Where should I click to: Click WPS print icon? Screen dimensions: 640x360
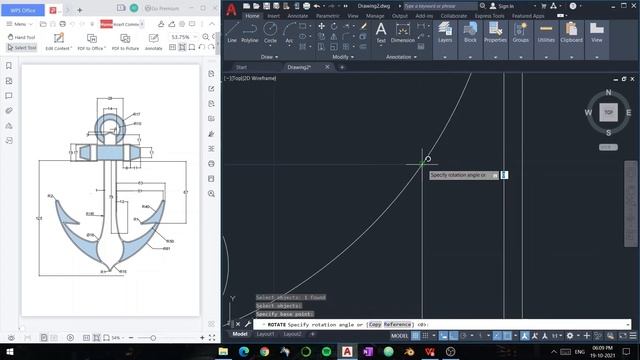(62, 24)
